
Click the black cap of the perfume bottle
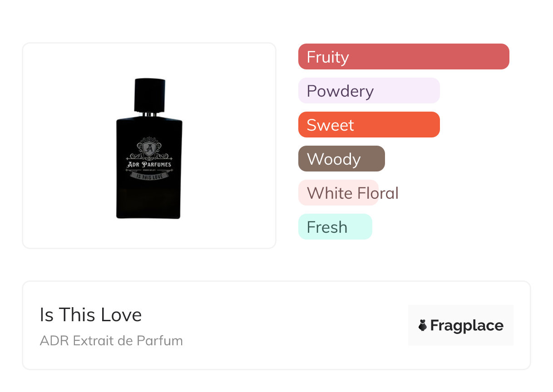149,94
